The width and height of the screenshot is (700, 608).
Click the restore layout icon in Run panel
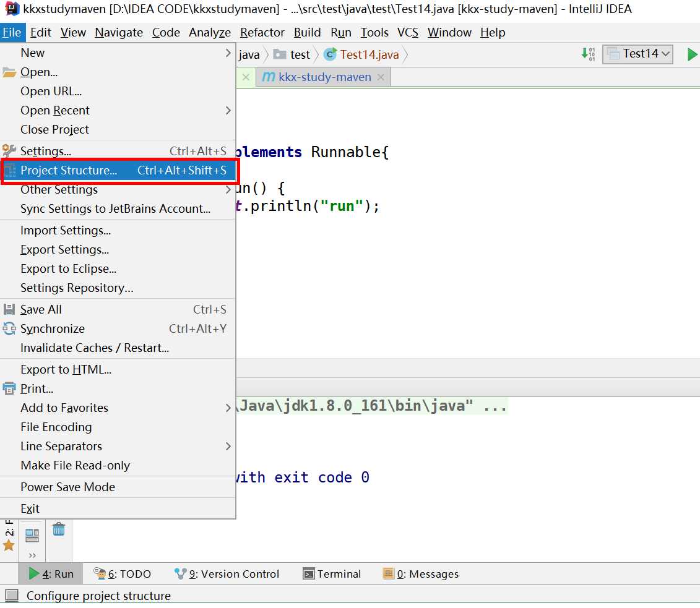(32, 535)
